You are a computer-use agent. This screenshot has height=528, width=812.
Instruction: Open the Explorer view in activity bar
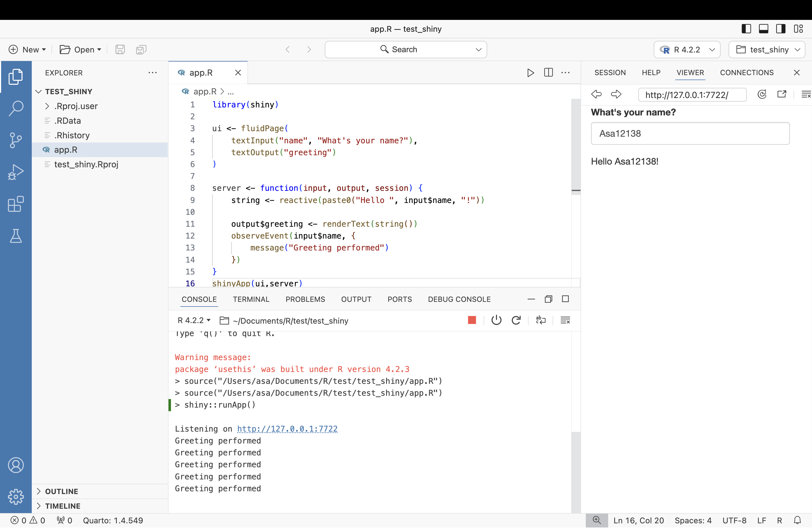click(16, 77)
